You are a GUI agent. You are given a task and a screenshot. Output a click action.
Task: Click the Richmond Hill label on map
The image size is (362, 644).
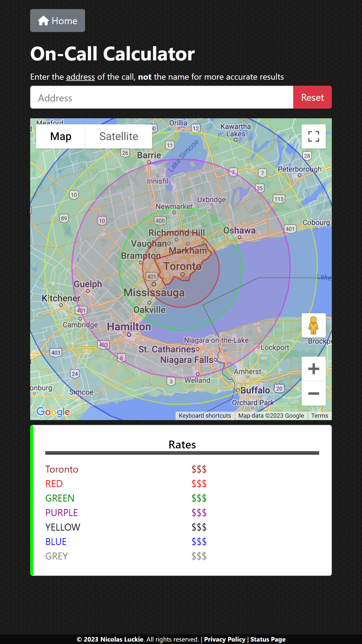pyautogui.click(x=176, y=233)
